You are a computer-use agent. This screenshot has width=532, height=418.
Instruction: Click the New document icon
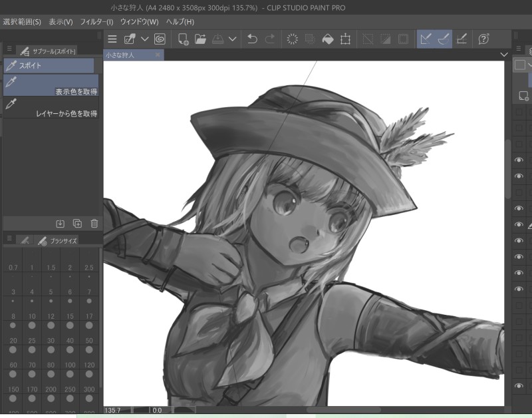coord(182,39)
